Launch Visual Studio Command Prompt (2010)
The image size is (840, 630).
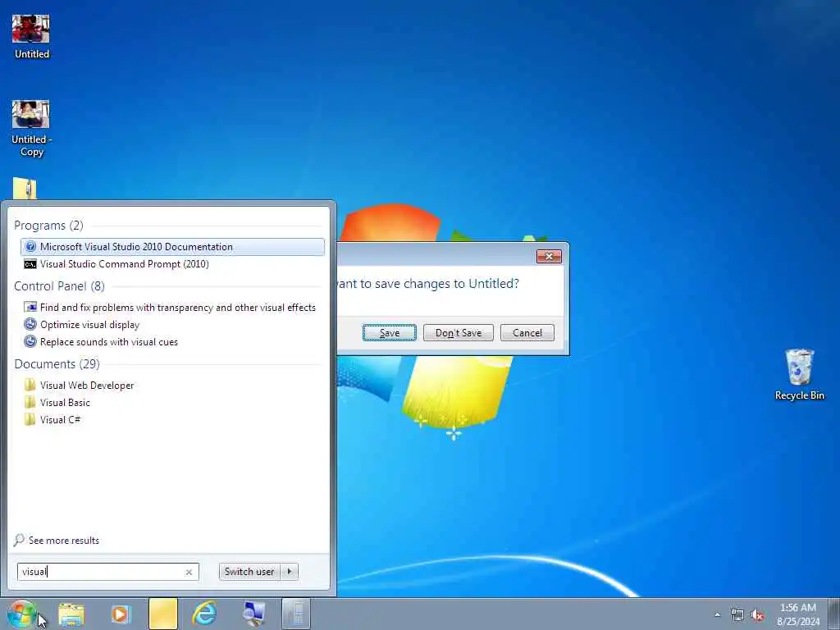124,264
